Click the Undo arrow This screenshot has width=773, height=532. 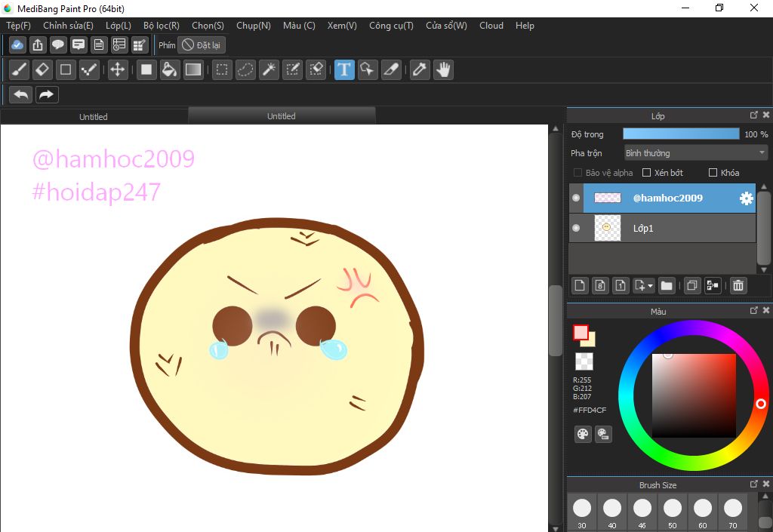click(20, 94)
